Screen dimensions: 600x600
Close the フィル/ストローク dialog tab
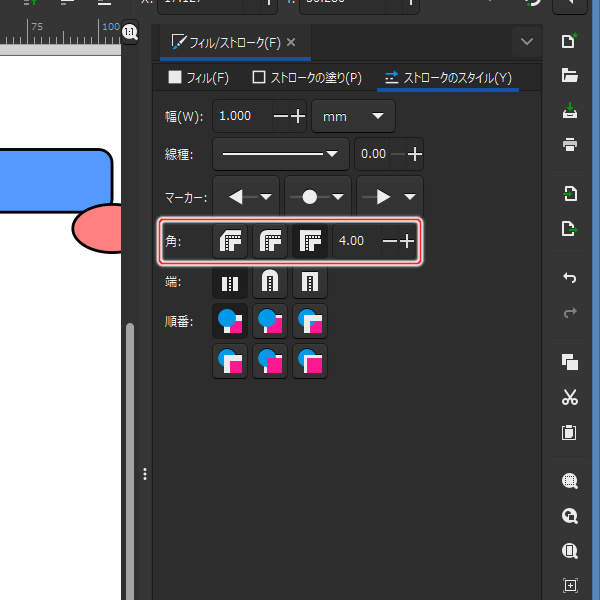click(291, 42)
